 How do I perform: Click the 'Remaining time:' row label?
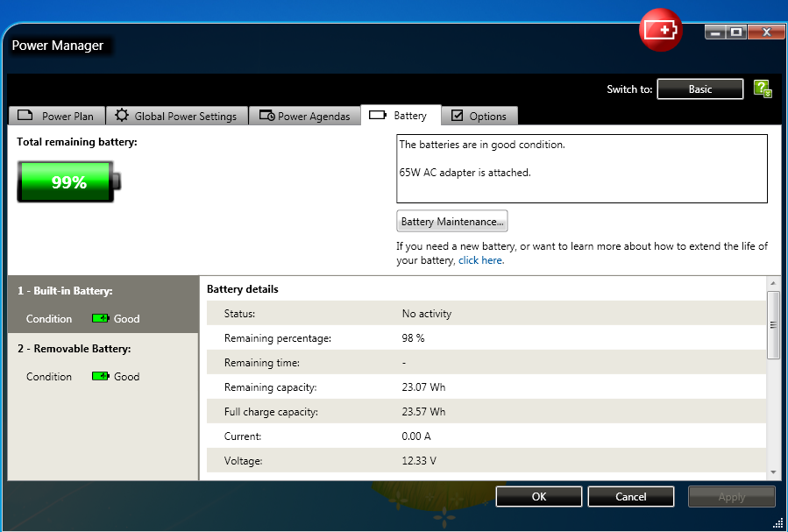click(262, 363)
